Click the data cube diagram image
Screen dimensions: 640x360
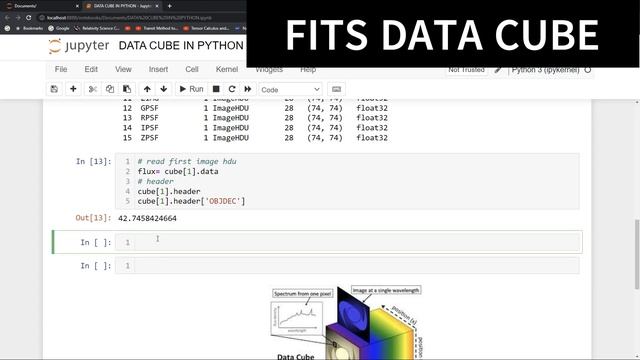click(x=346, y=322)
